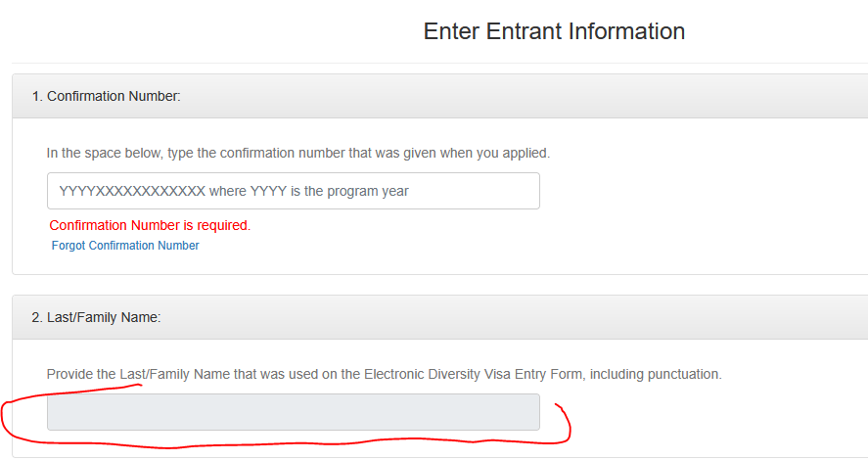Click the Confirmation Number input field
Screen dimensions: 868x461
(293, 191)
